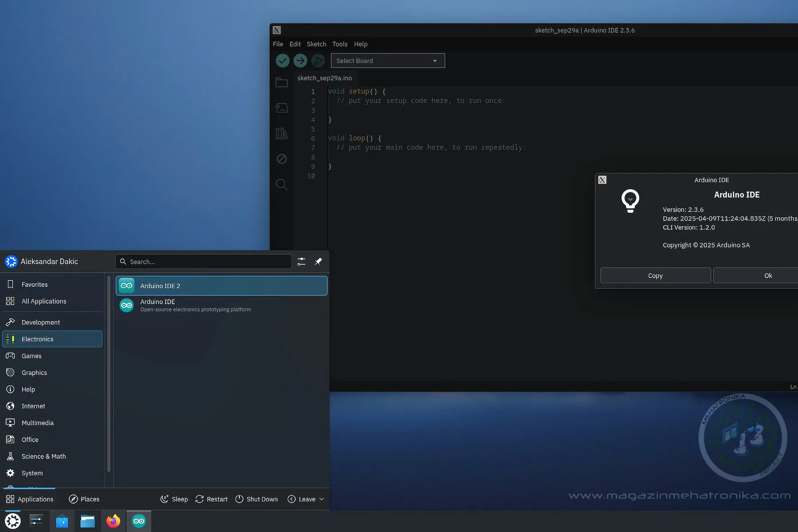Open Boards Manager icon in Arduino sidebar
This screenshot has width=798, height=532.
point(282,108)
